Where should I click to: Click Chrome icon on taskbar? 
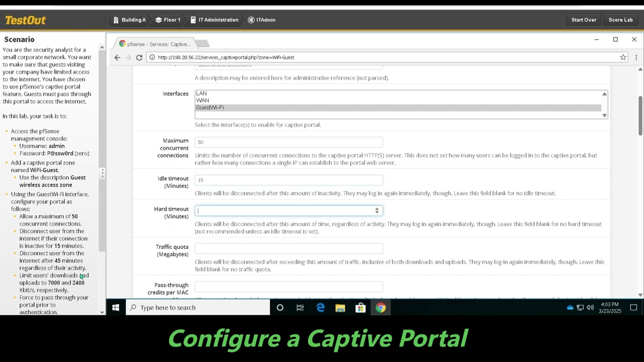click(x=380, y=308)
